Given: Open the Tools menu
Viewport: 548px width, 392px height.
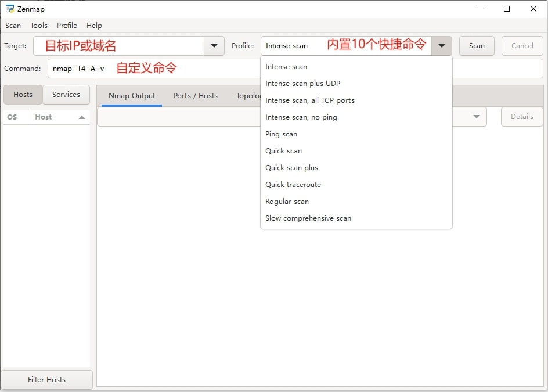Looking at the screenshot, I should coord(39,26).
